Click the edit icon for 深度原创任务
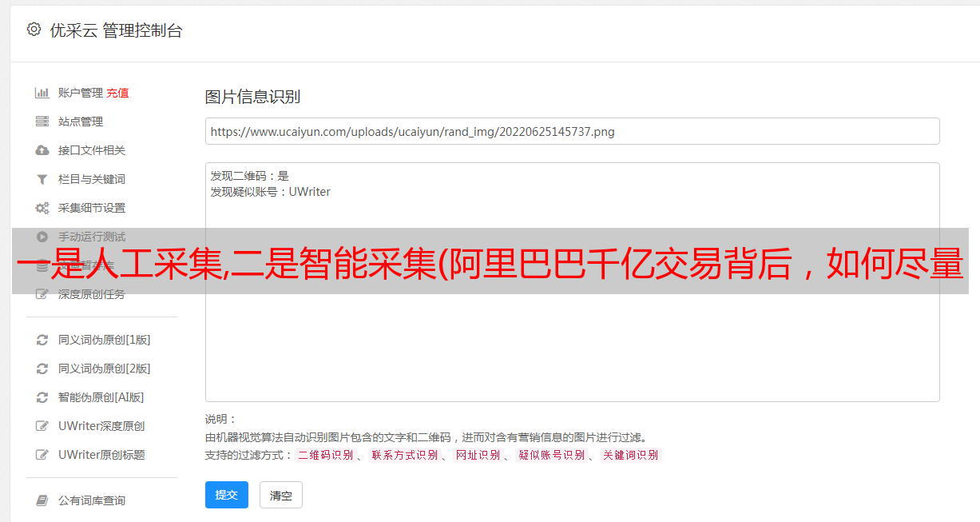Viewport: 980px width, 522px height. pos(42,294)
